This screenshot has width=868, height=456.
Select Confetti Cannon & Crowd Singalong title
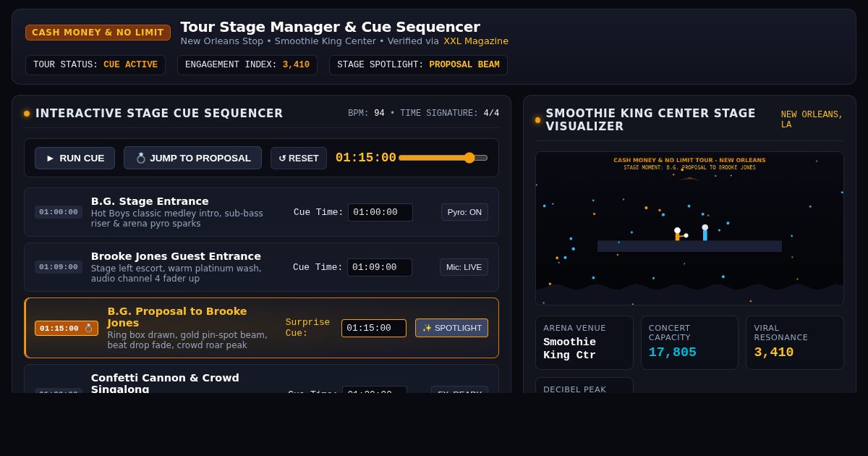pos(165,384)
